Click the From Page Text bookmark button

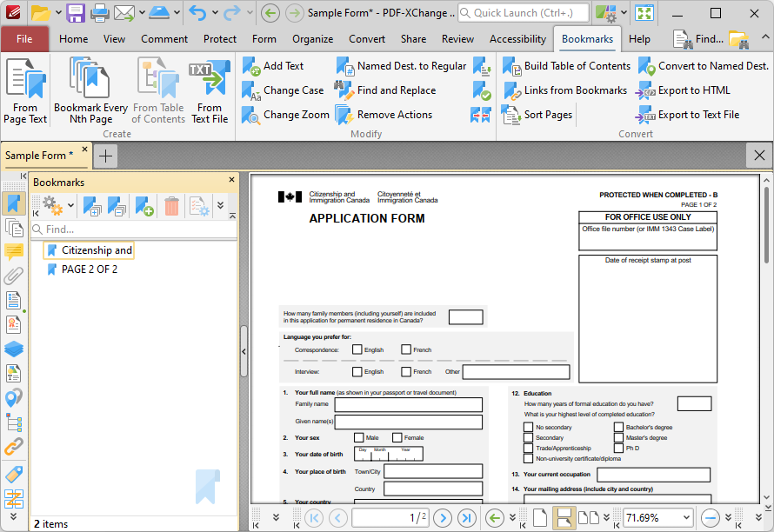25,90
